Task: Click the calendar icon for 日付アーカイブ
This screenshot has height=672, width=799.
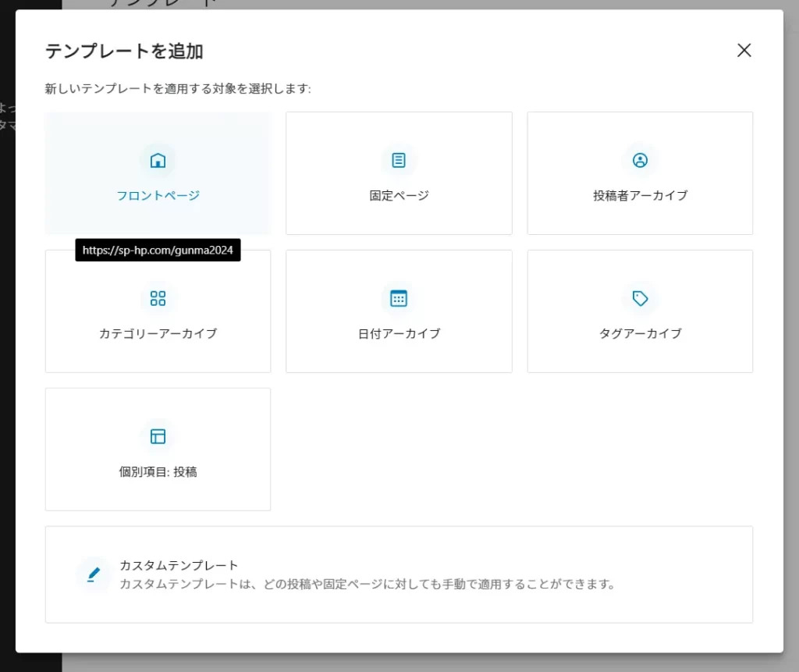Action: click(x=399, y=298)
